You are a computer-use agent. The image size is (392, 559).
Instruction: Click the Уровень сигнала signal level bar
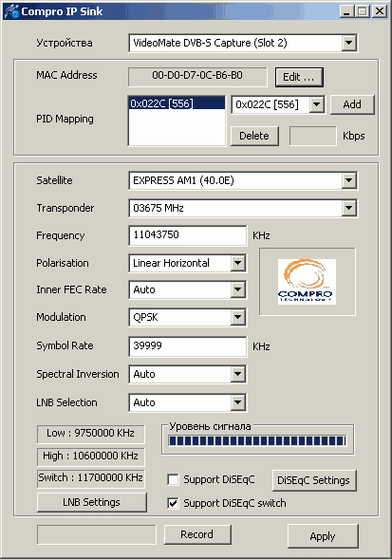pos(257,440)
